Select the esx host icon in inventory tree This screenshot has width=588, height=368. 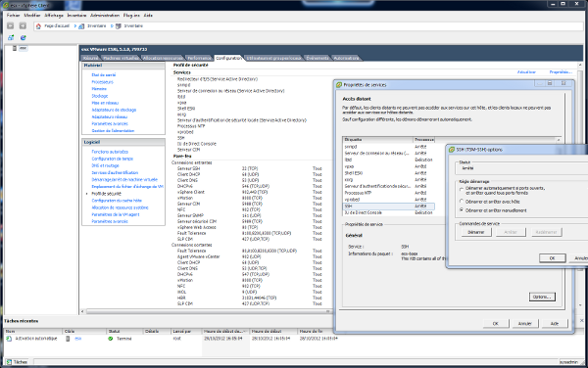tap(15, 48)
